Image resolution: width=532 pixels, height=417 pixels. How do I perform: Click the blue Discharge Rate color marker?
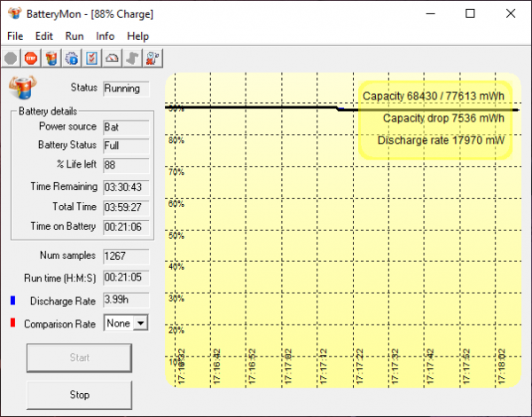tap(13, 300)
